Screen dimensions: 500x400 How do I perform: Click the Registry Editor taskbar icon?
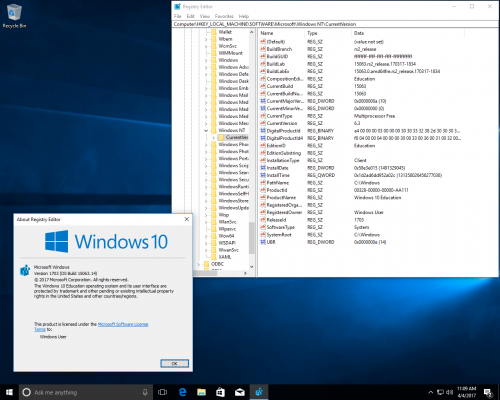click(x=259, y=392)
